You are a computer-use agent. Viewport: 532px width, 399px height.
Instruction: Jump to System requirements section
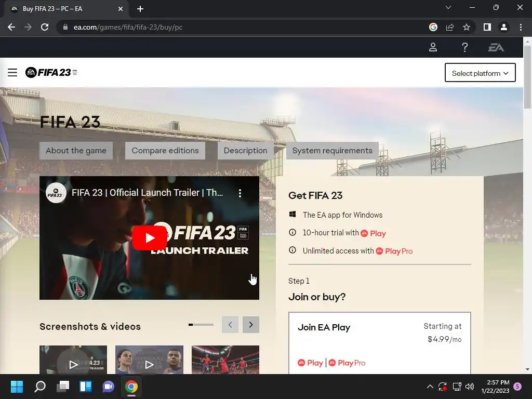tap(332, 151)
